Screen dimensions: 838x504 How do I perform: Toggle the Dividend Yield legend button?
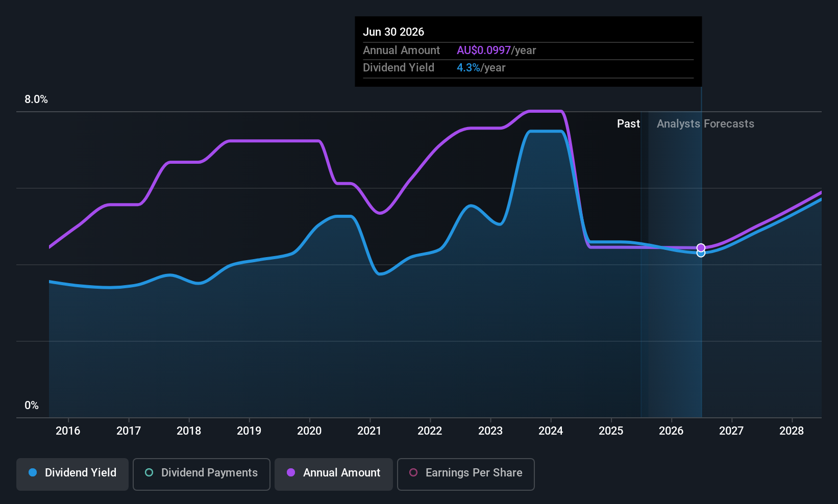point(72,474)
